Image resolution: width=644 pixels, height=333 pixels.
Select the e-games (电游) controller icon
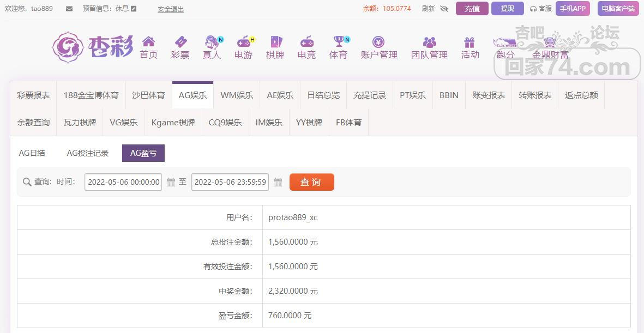(x=243, y=42)
